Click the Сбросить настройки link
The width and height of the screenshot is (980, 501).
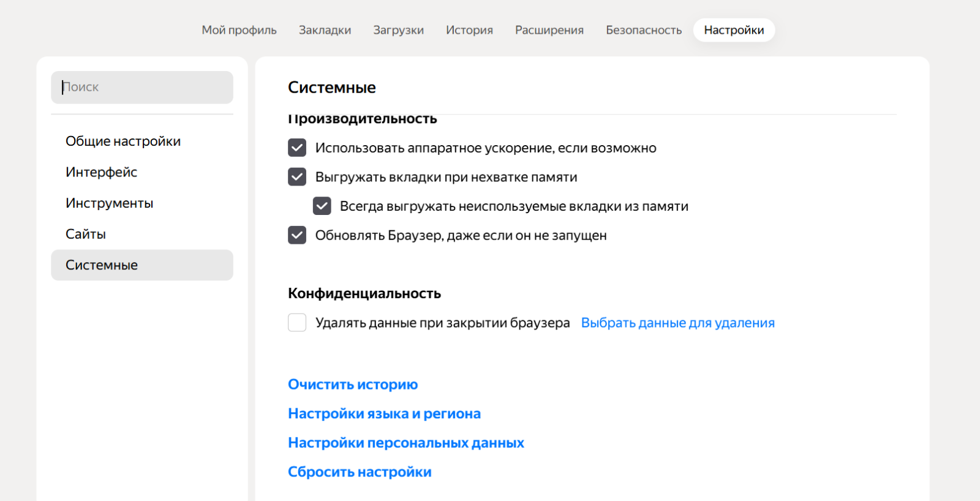click(x=360, y=472)
